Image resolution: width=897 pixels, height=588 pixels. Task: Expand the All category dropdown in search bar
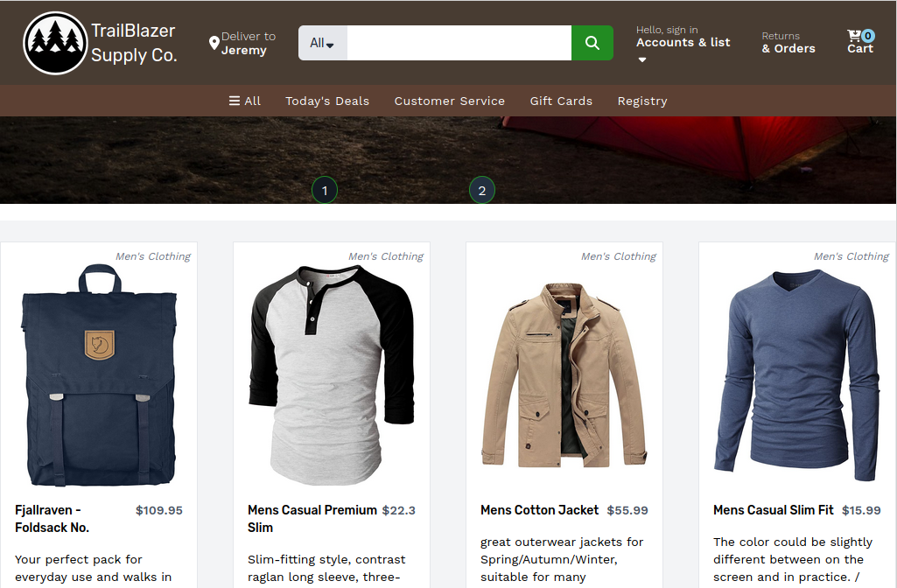pos(323,43)
